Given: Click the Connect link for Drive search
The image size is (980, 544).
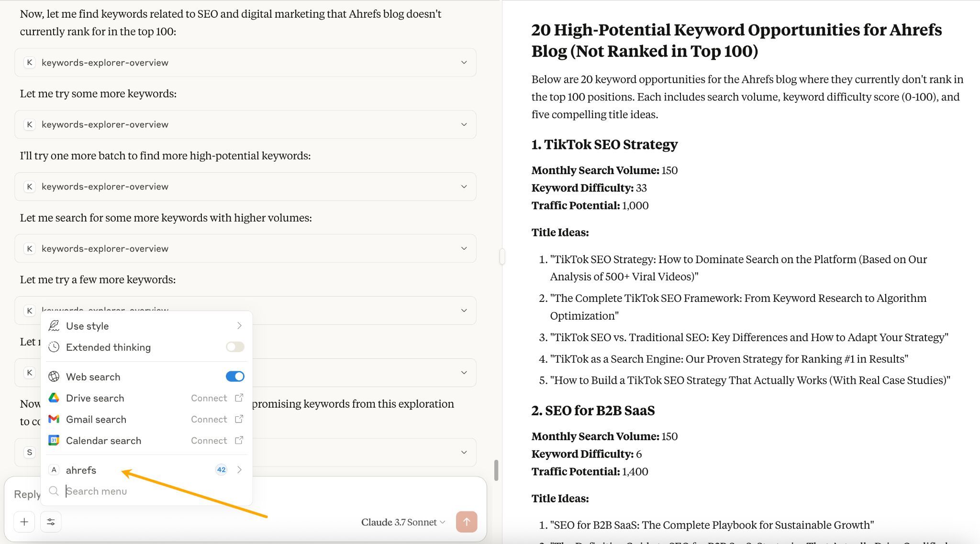Looking at the screenshot, I should click(209, 398).
